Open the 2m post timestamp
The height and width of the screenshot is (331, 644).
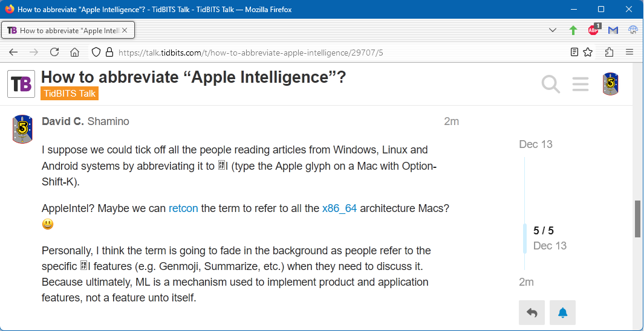click(451, 121)
